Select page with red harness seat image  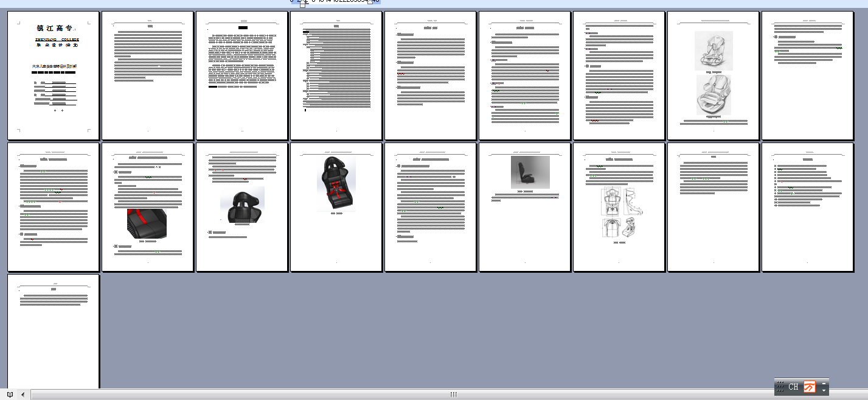pos(336,207)
